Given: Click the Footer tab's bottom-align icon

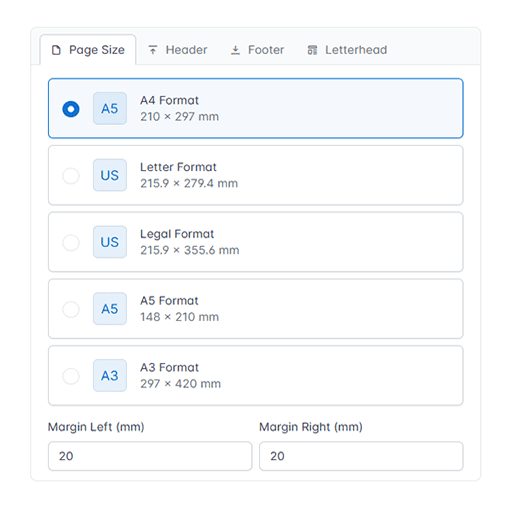Looking at the screenshot, I should coord(235,50).
